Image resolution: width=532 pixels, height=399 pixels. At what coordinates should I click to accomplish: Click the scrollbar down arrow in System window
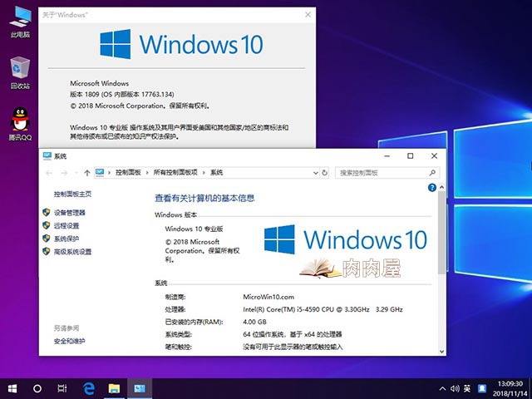(441, 352)
